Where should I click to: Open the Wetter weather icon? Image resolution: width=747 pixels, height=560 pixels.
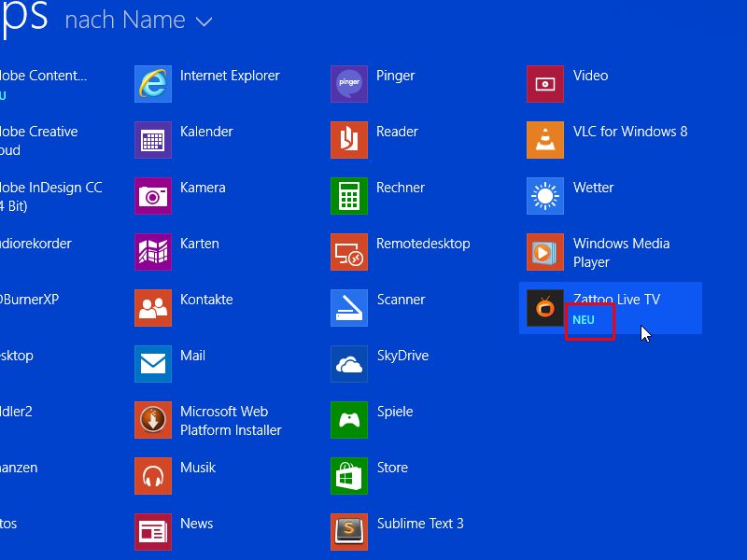pyautogui.click(x=545, y=196)
